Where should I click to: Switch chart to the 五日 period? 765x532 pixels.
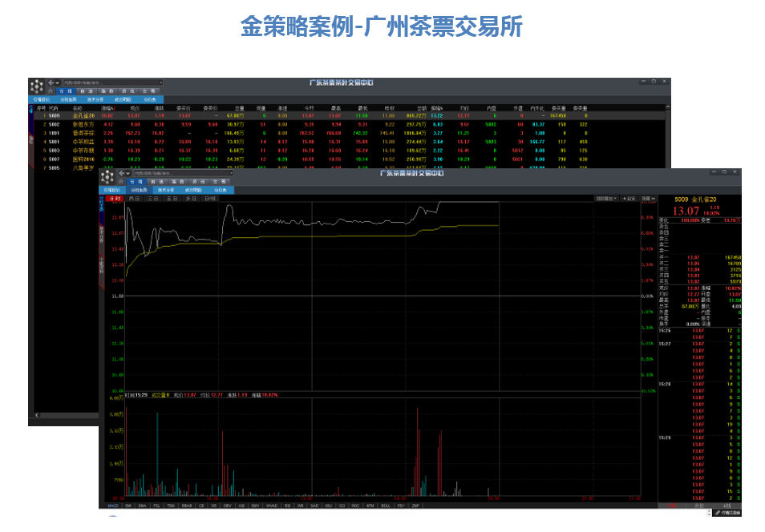pos(172,199)
